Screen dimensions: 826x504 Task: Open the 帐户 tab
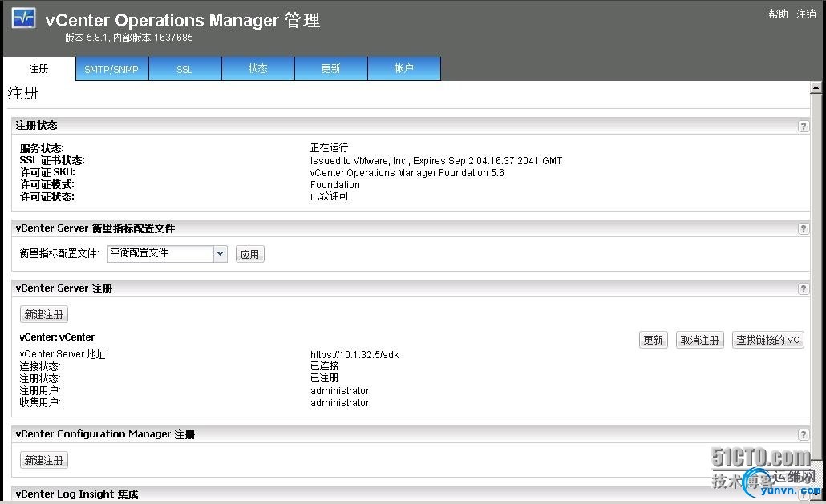tap(404, 69)
